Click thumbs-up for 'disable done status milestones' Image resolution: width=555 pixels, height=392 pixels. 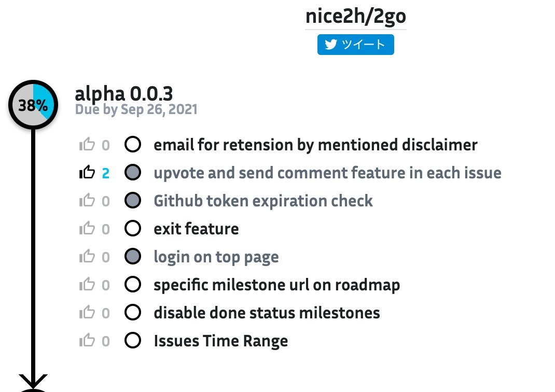87,313
